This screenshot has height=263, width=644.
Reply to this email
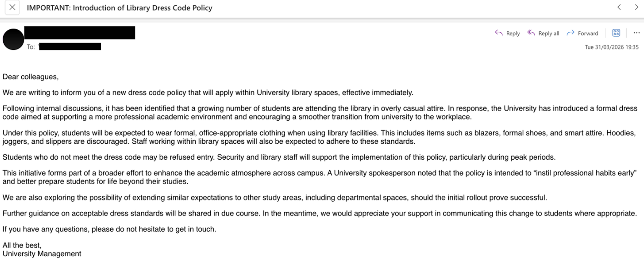coord(507,33)
